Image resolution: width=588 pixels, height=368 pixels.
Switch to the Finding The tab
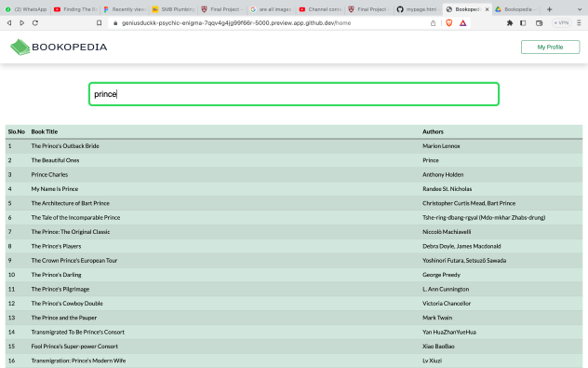[x=75, y=9]
